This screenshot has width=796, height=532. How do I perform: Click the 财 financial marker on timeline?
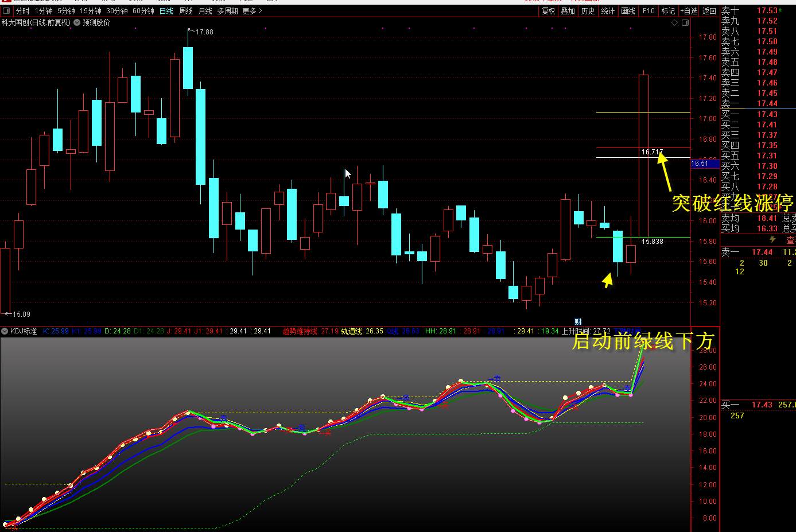[x=578, y=321]
